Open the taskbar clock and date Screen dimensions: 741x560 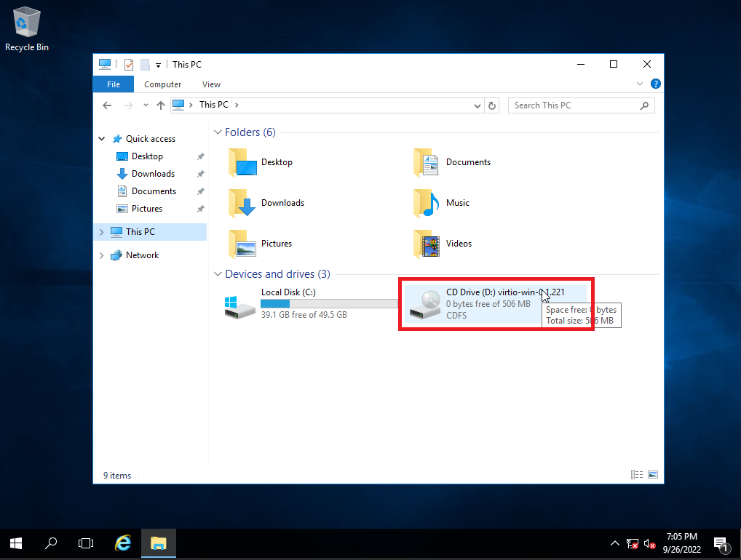click(681, 543)
